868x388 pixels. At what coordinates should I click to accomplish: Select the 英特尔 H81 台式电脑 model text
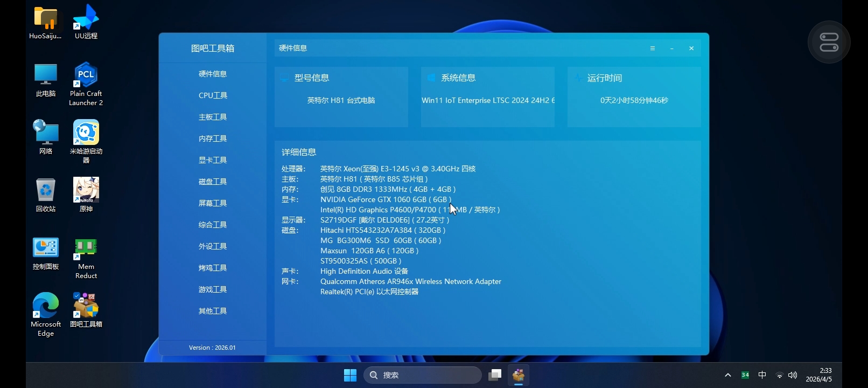pos(341,100)
